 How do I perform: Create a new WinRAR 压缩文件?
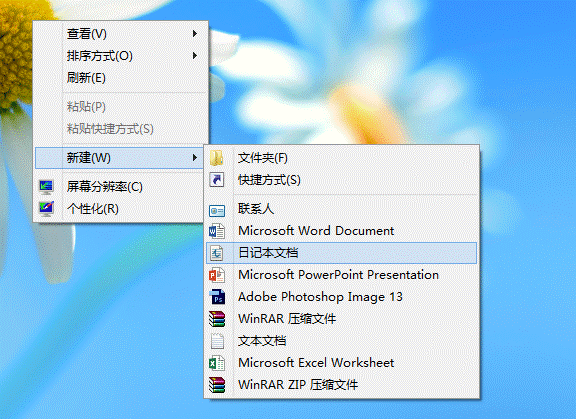coord(342,319)
